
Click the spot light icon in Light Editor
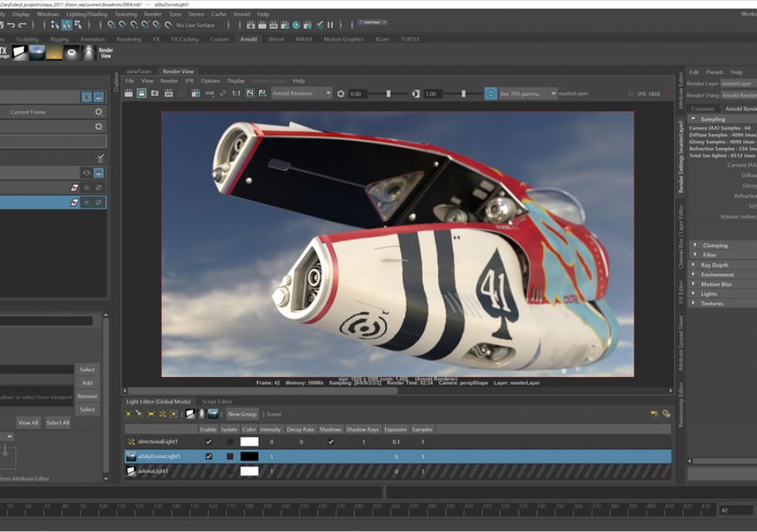(139, 414)
